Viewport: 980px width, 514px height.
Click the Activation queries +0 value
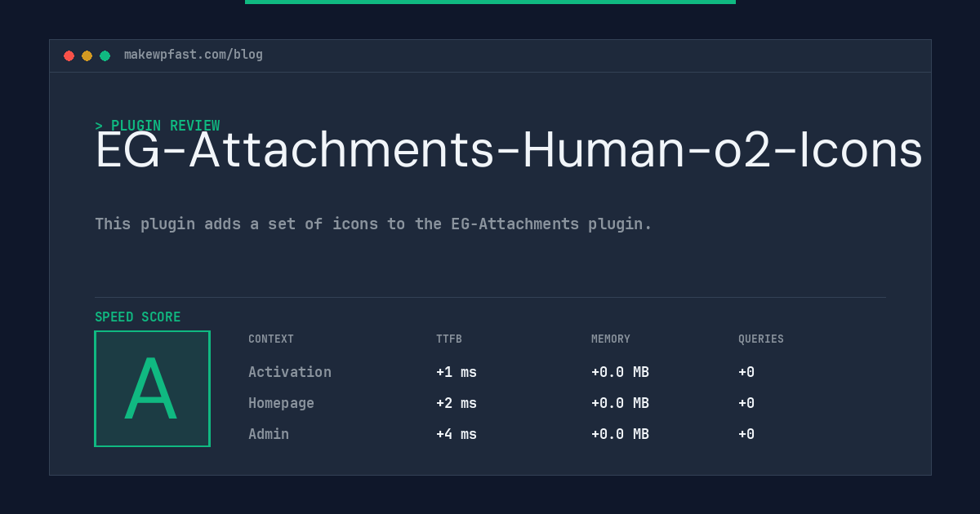tap(746, 372)
